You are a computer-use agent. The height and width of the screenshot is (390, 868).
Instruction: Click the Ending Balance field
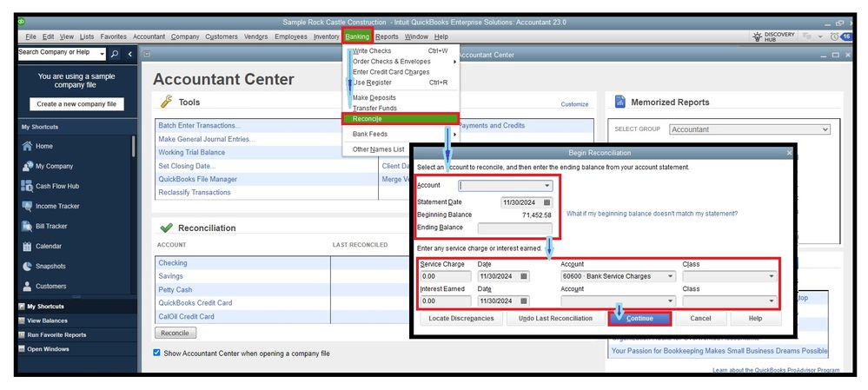(515, 228)
